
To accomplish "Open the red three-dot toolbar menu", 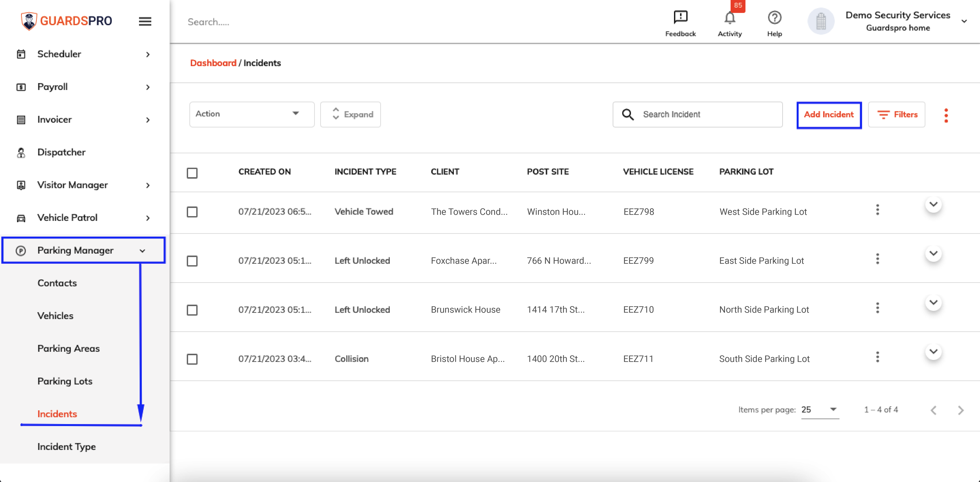I will (946, 115).
